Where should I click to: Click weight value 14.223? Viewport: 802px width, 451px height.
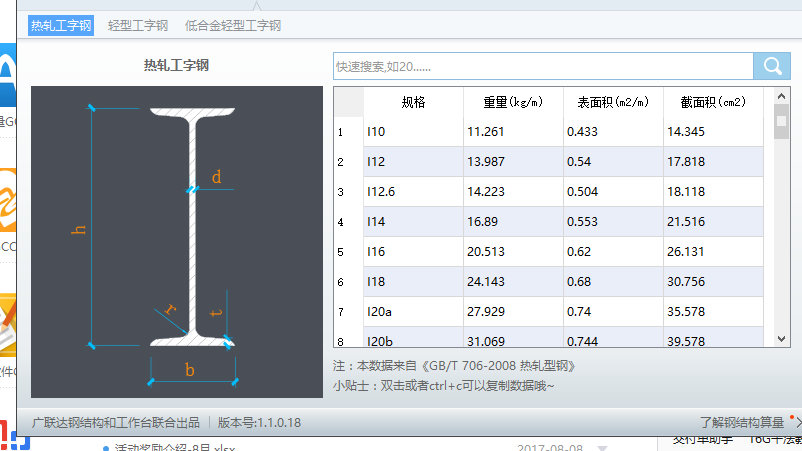[513, 192]
